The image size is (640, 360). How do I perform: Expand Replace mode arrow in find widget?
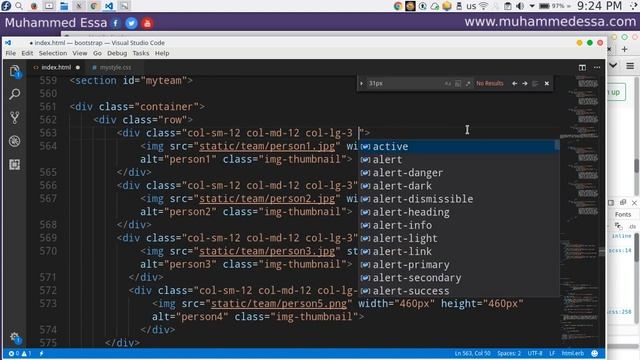[x=361, y=83]
